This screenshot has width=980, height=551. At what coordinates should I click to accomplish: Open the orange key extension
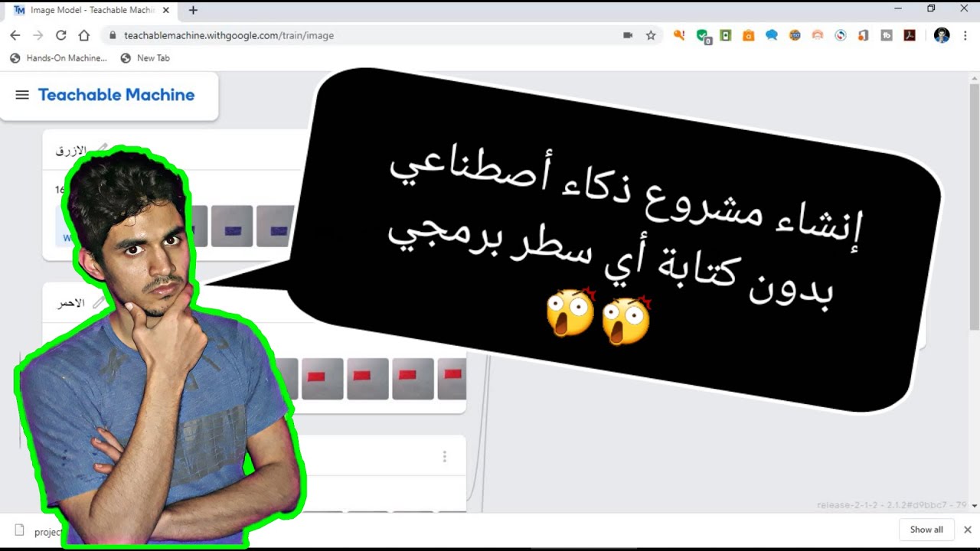click(x=679, y=35)
